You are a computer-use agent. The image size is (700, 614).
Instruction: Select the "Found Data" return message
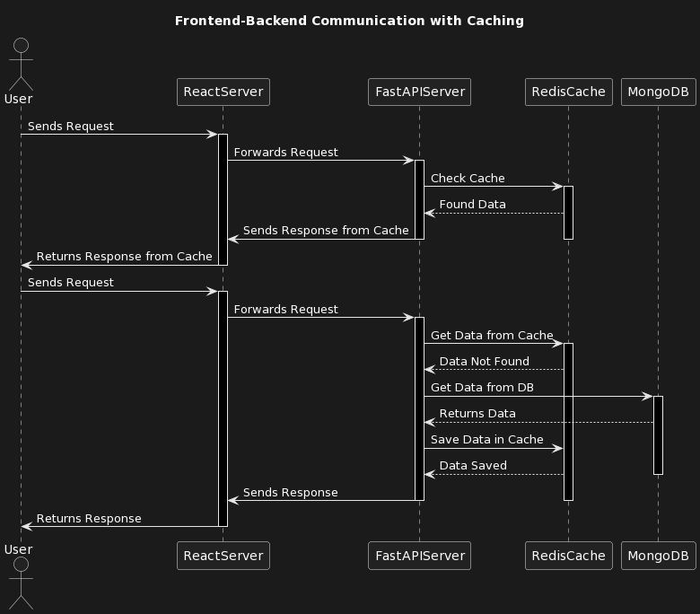472,205
